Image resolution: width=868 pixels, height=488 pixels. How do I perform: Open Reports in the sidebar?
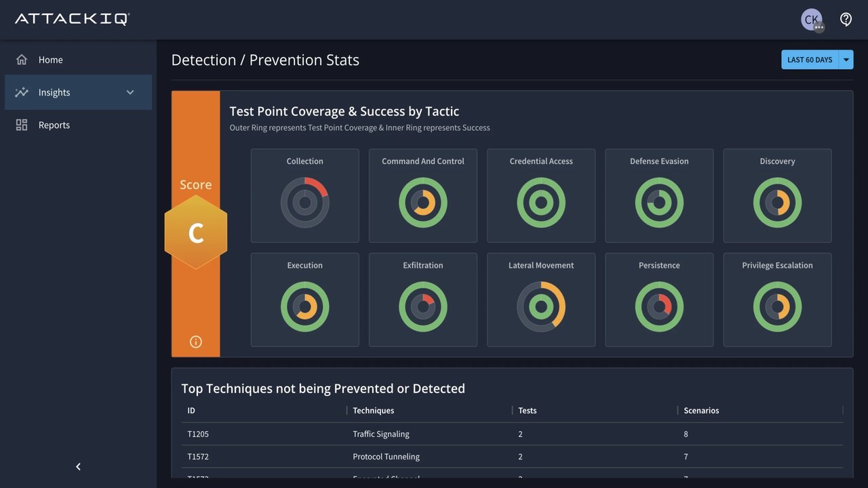(x=54, y=125)
